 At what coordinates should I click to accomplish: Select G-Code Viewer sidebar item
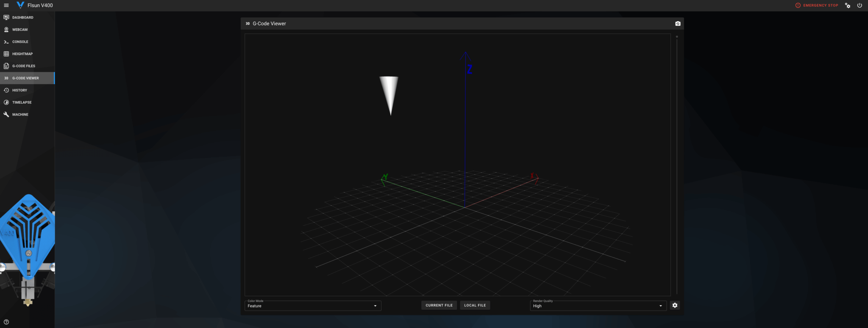(27, 78)
